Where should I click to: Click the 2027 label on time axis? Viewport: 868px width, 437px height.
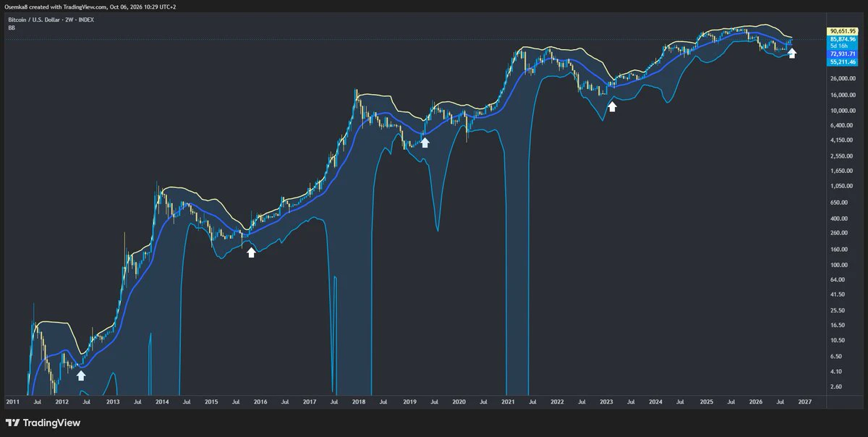tap(805, 401)
